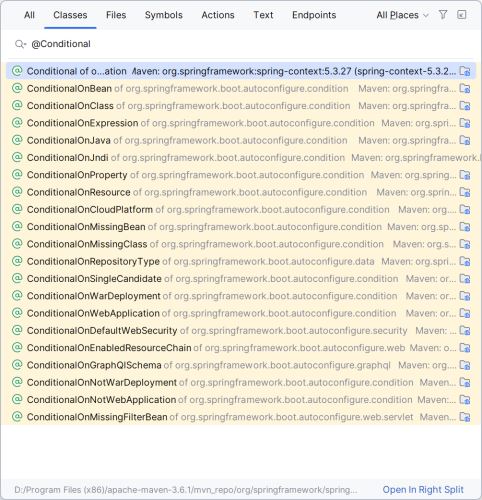Select the Classes tab
Viewport: 482px width, 500px height.
click(70, 15)
